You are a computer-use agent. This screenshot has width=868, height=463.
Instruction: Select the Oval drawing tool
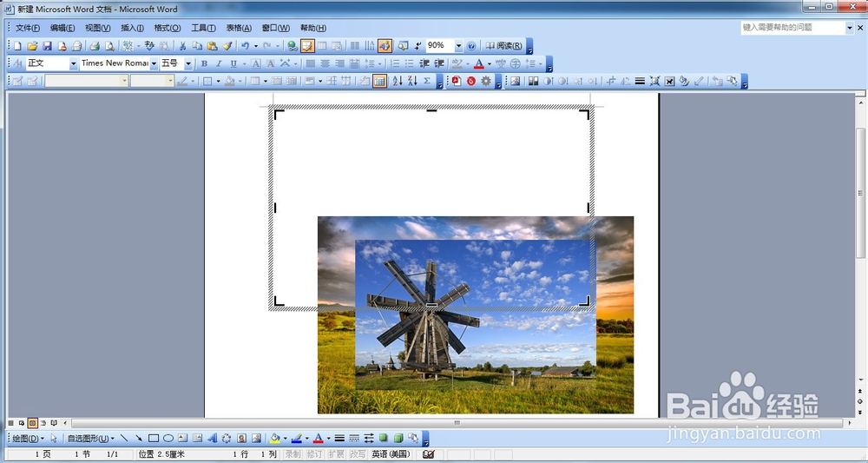pos(168,438)
